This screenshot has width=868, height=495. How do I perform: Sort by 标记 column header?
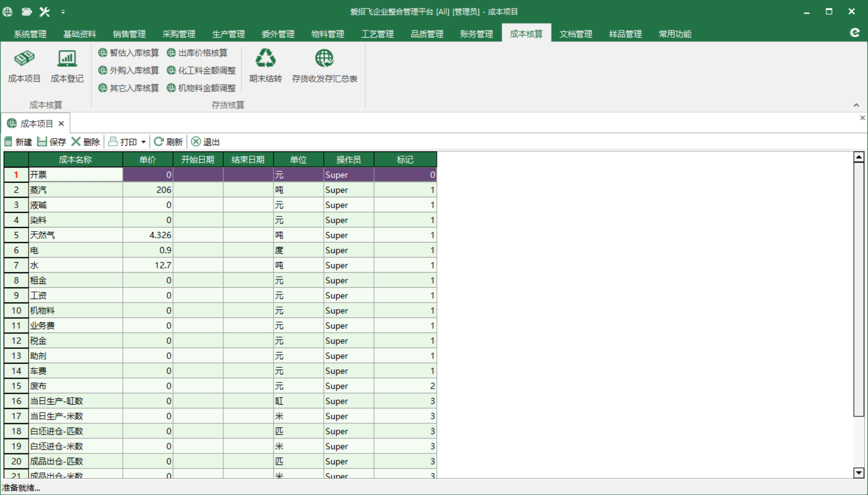[405, 160]
